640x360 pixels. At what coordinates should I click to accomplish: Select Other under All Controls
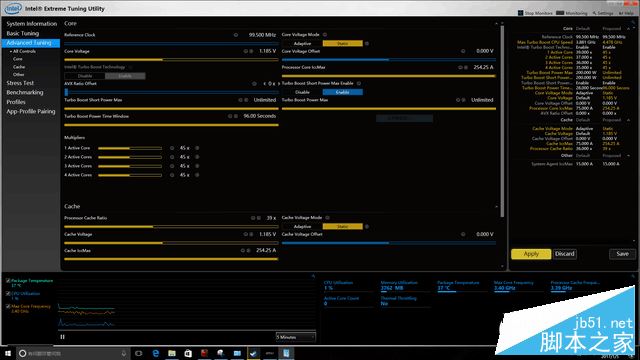(x=18, y=75)
